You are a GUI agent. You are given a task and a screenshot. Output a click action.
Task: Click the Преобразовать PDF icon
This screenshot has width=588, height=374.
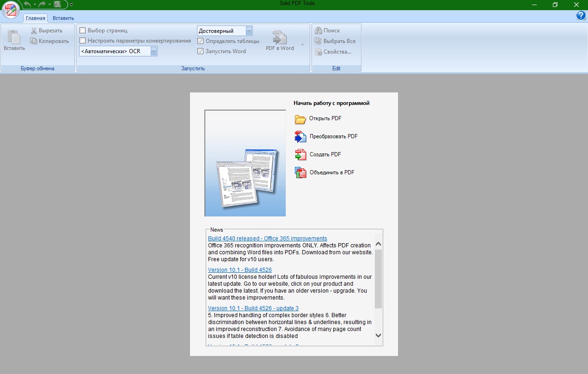[300, 137]
